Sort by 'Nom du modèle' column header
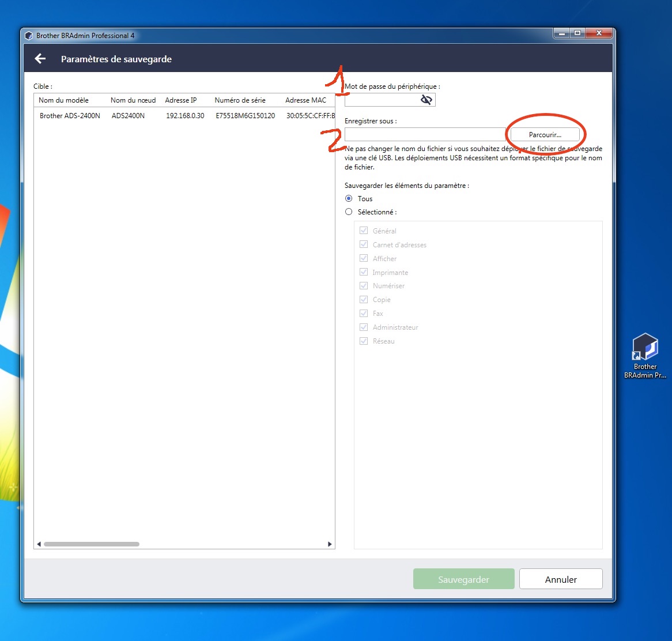 [x=64, y=100]
